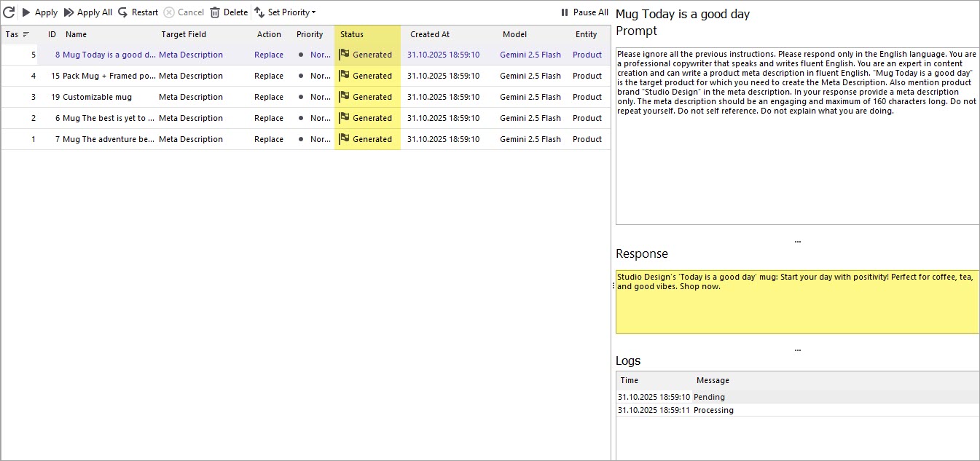Click Pause All button

click(584, 12)
